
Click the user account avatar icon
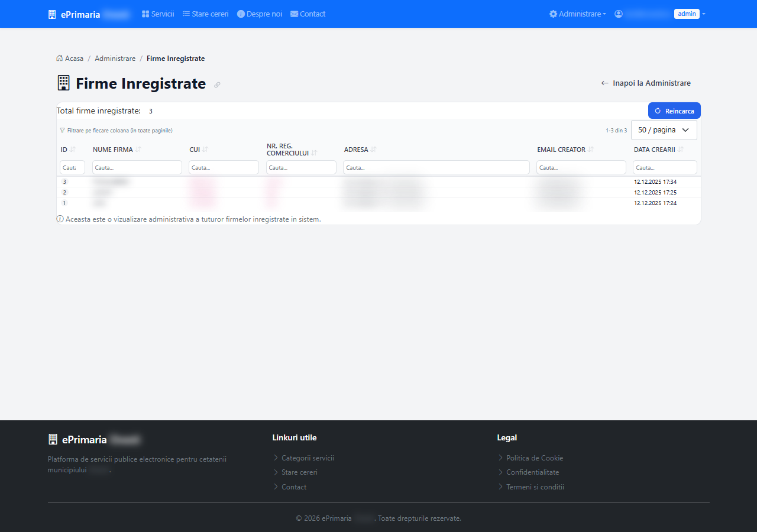[x=619, y=14]
